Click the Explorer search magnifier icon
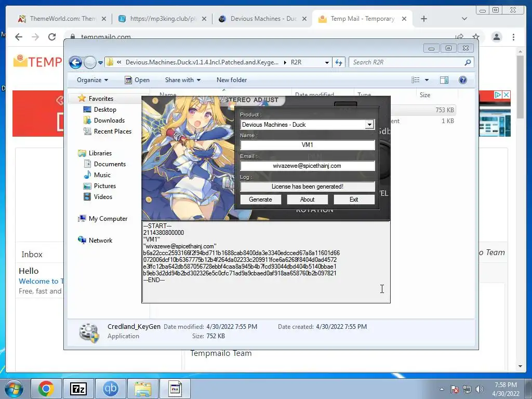The height and width of the screenshot is (399, 532). (468, 62)
